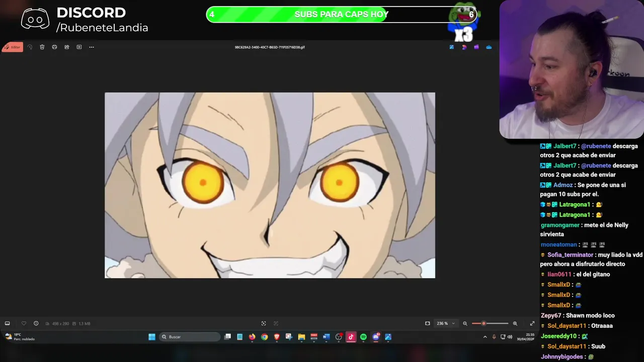The image size is (644, 362).
Task: Click the Jalbert7 username in the first chat message
Action: click(564, 146)
